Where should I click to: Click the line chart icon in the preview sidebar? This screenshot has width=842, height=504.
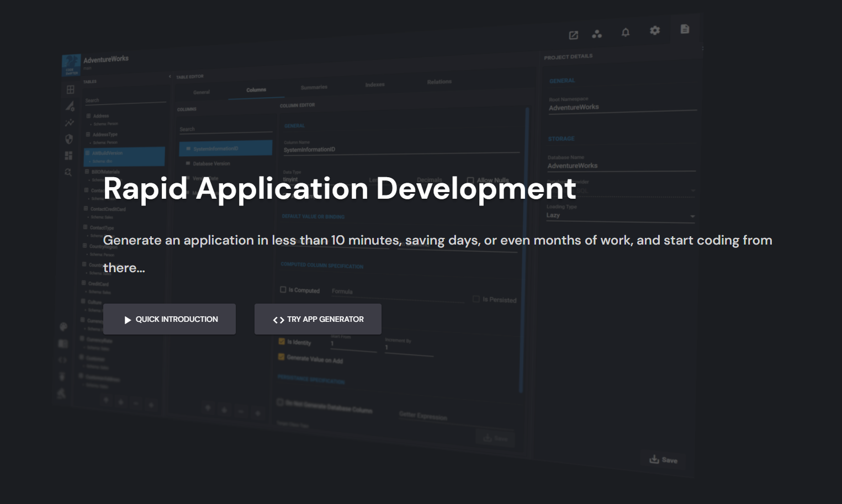coord(70,123)
